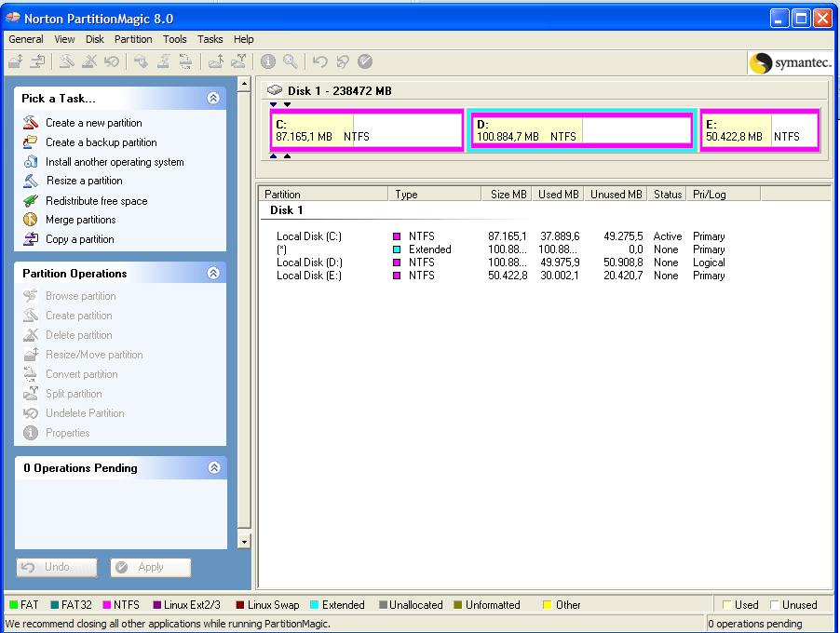Select the C: partition in disk map

coord(367,130)
